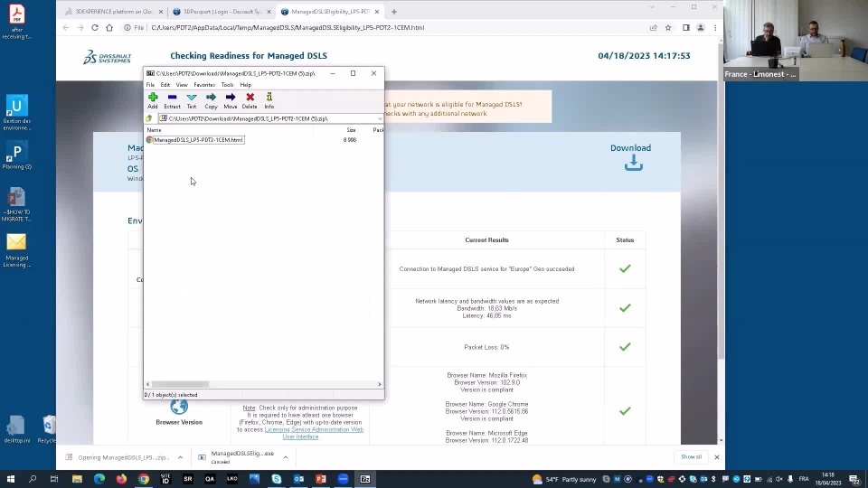Go back in Chrome
The height and width of the screenshot is (488, 868).
coord(66,28)
